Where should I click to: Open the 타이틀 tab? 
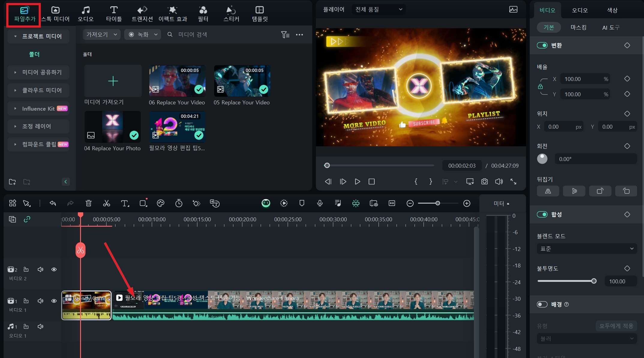tap(114, 14)
